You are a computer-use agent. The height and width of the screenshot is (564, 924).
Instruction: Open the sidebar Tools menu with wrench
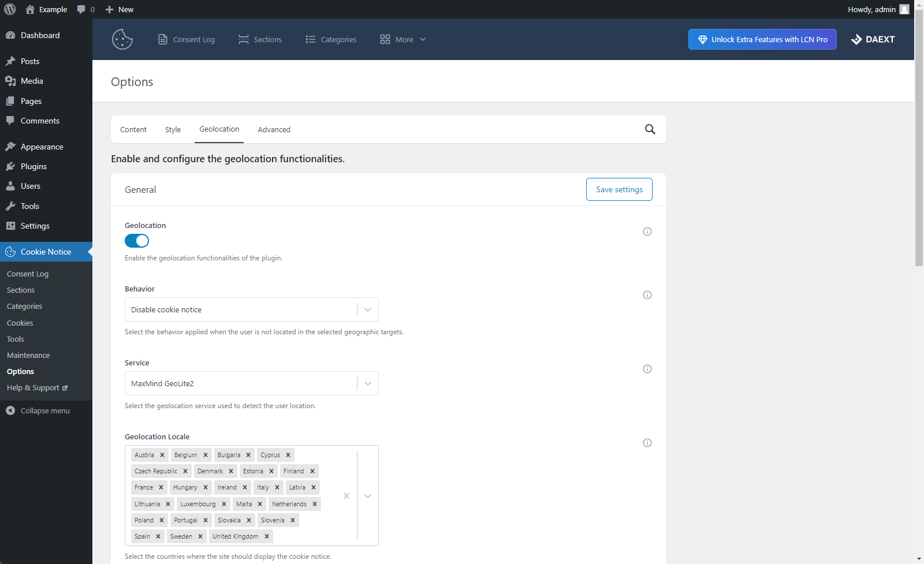[x=46, y=206]
